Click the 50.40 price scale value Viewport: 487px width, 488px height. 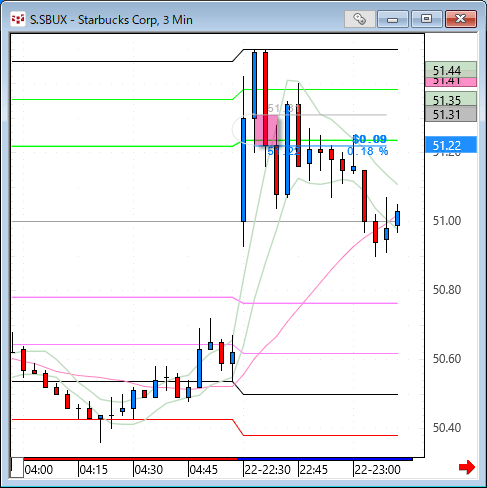pyautogui.click(x=447, y=428)
